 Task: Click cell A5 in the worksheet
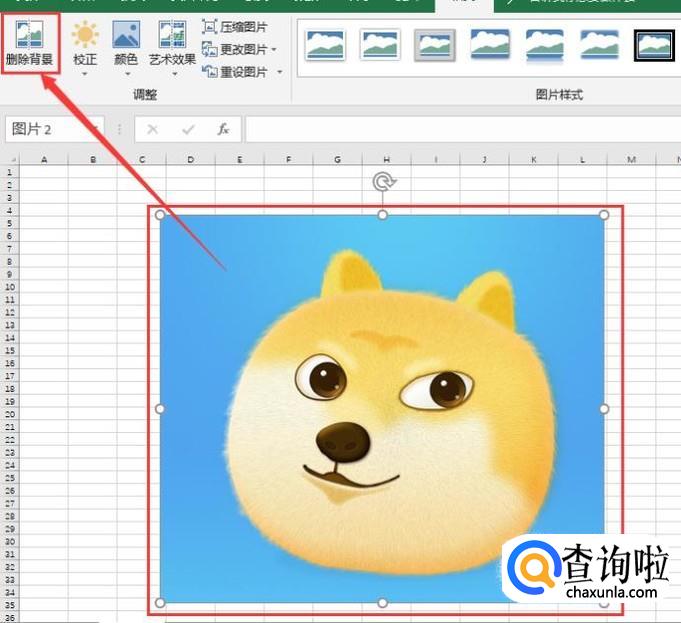44,223
